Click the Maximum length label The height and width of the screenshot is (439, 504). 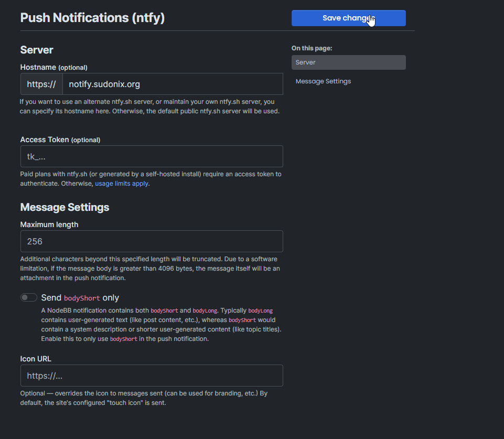[49, 224]
